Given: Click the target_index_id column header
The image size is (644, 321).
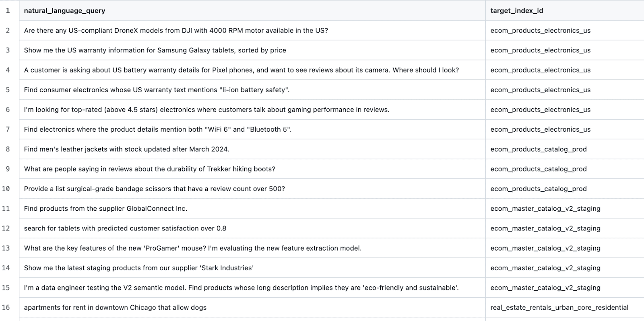Looking at the screenshot, I should tap(516, 11).
